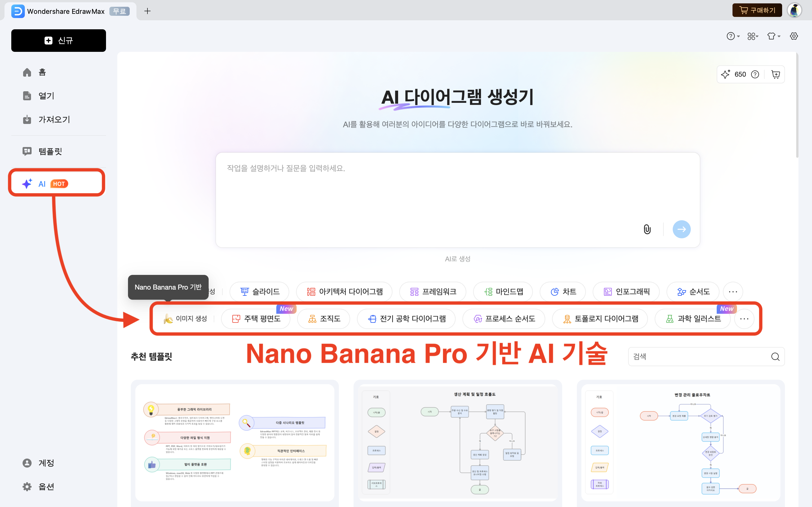Image resolution: width=812 pixels, height=507 pixels.
Task: Click the search input for templates
Action: 701,356
